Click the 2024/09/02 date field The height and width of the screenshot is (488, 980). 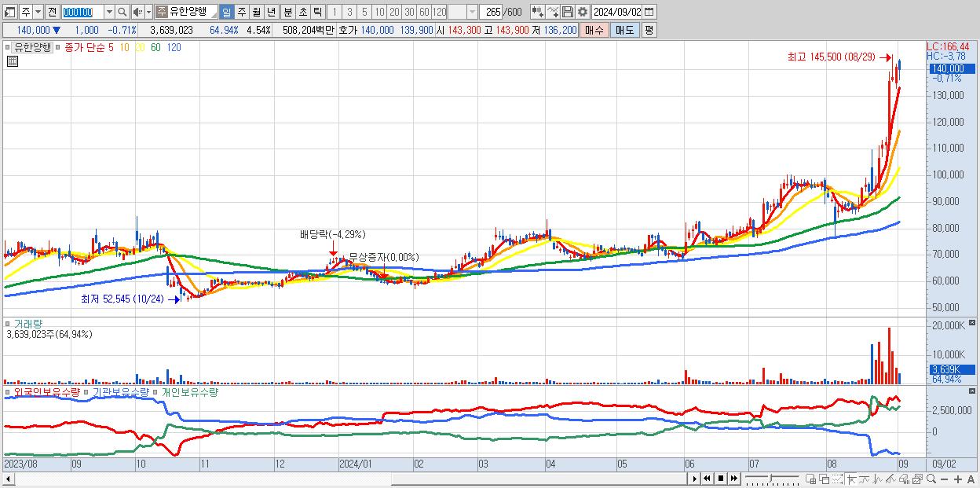(x=616, y=12)
